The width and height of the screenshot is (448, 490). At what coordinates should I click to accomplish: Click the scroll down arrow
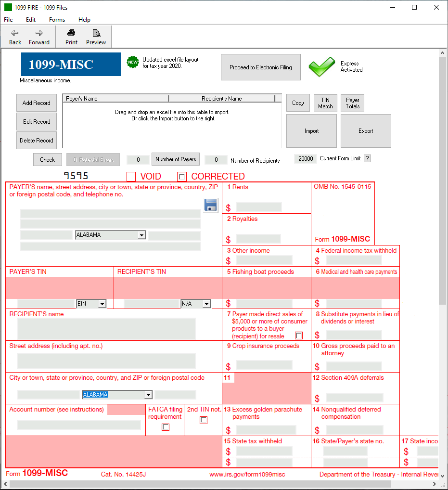tap(442, 476)
